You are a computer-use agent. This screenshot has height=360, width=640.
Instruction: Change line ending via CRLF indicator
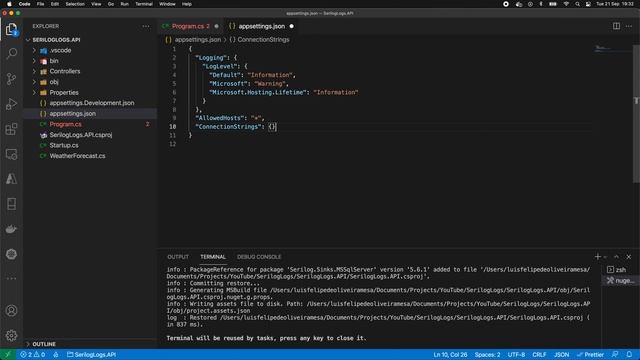(x=539, y=354)
